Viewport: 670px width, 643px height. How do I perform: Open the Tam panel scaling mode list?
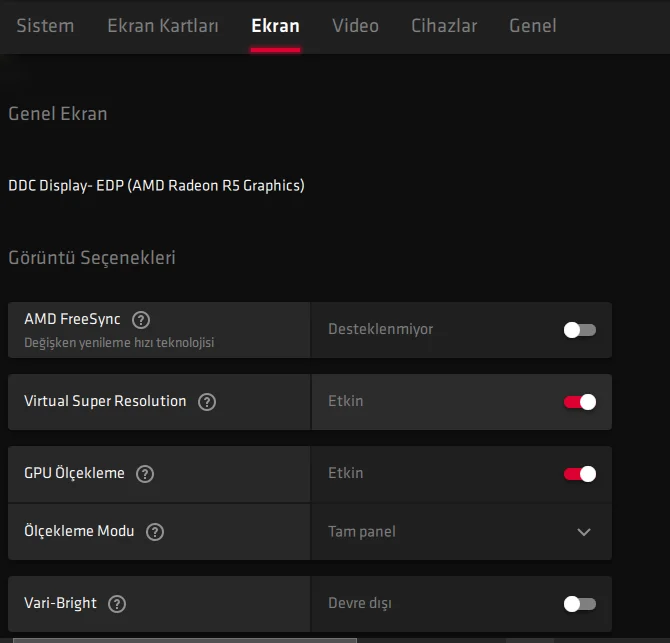click(x=362, y=532)
